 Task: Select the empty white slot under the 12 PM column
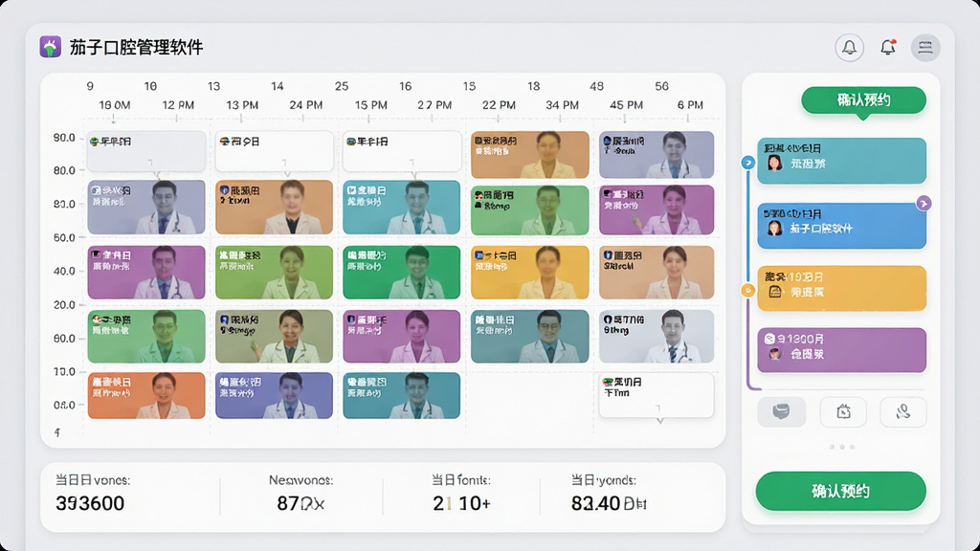pos(146,151)
